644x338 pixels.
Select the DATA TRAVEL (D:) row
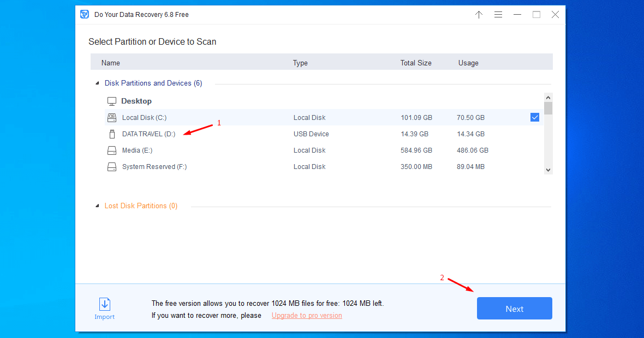click(x=323, y=134)
